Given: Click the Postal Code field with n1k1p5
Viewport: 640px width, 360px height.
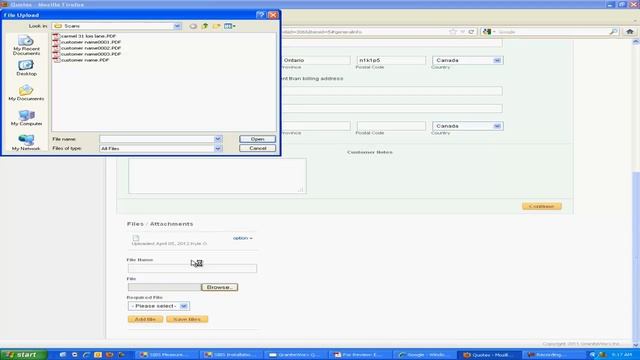Looking at the screenshot, I should pyautogui.click(x=391, y=60).
